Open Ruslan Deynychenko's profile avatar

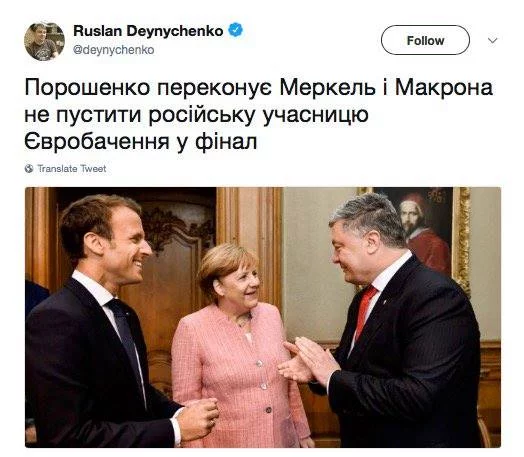[44, 41]
